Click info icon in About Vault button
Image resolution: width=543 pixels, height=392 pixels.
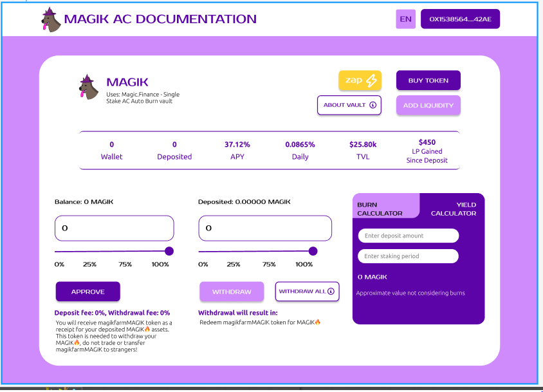pos(373,105)
